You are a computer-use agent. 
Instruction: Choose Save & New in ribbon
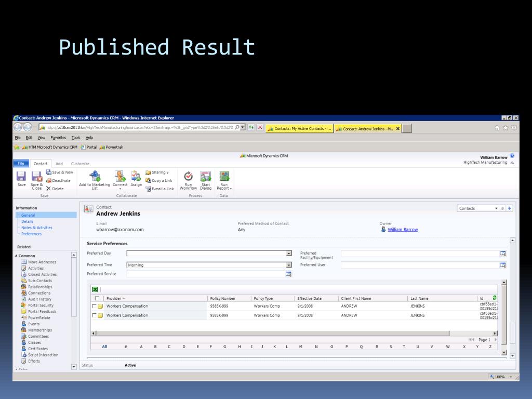[x=60, y=172]
